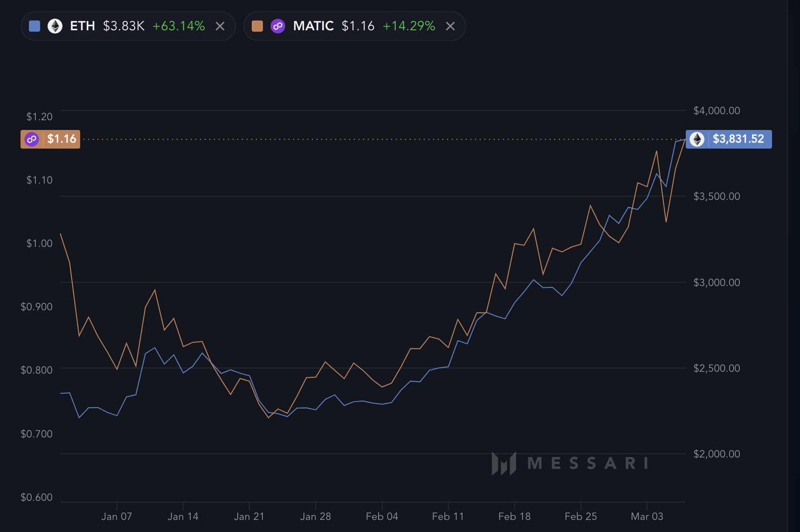Viewport: 800px width, 532px height.
Task: Click the Polygon logo in the MATIC chip
Action: tap(278, 26)
